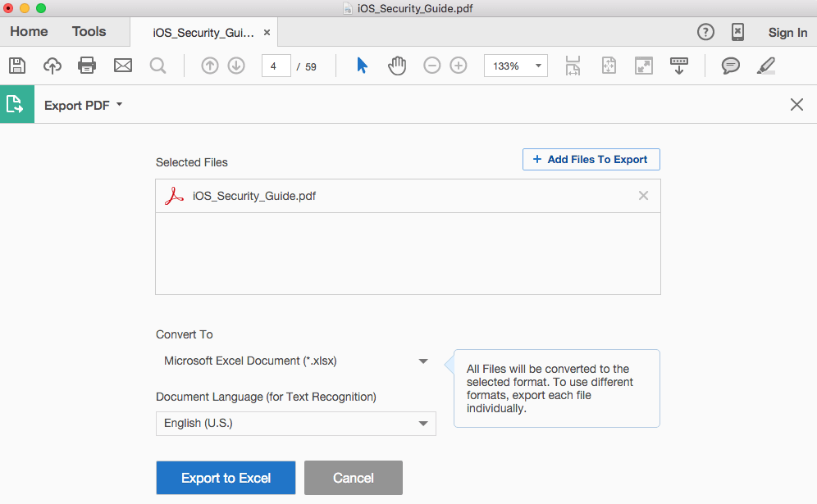Select the Hand pan tool
The width and height of the screenshot is (817, 504).
[x=397, y=66]
